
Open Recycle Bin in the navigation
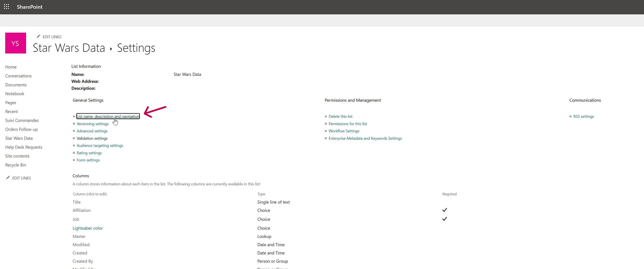[16, 165]
